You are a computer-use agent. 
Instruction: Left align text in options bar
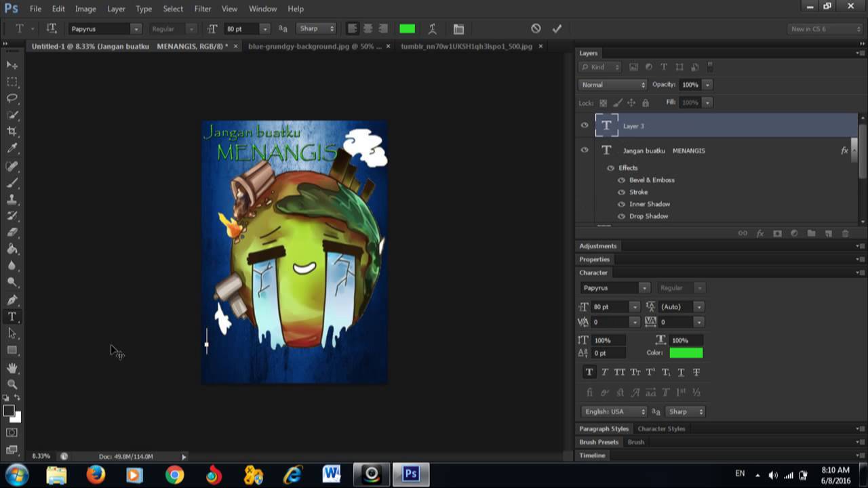tap(352, 28)
